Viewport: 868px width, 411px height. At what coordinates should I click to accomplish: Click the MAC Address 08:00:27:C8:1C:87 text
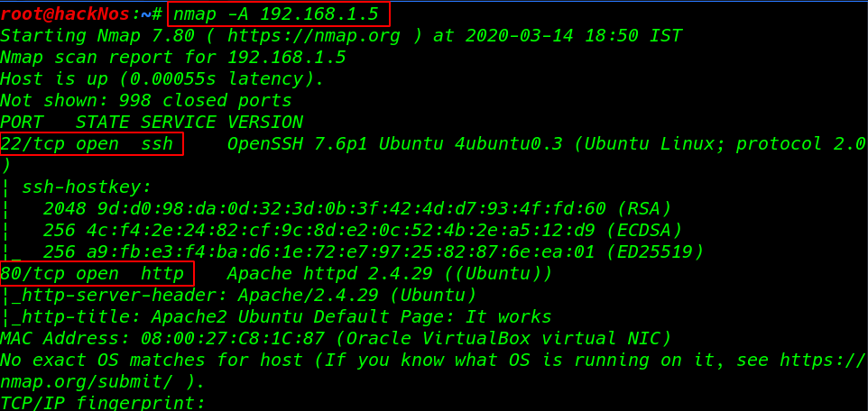point(336,338)
